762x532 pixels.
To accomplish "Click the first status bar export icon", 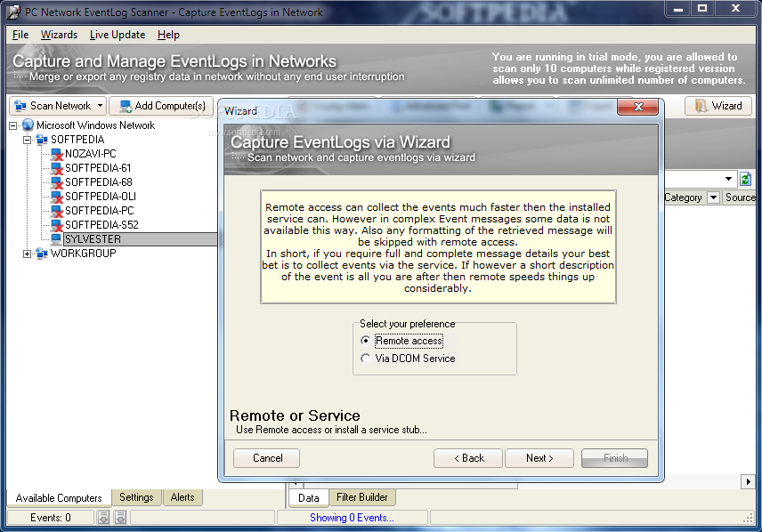I will tap(103, 518).
